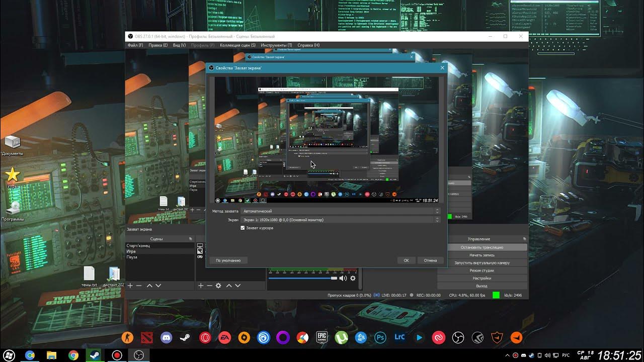Adjust the audio mixer volume slider
Screen dimensions: 644x362
303,278
